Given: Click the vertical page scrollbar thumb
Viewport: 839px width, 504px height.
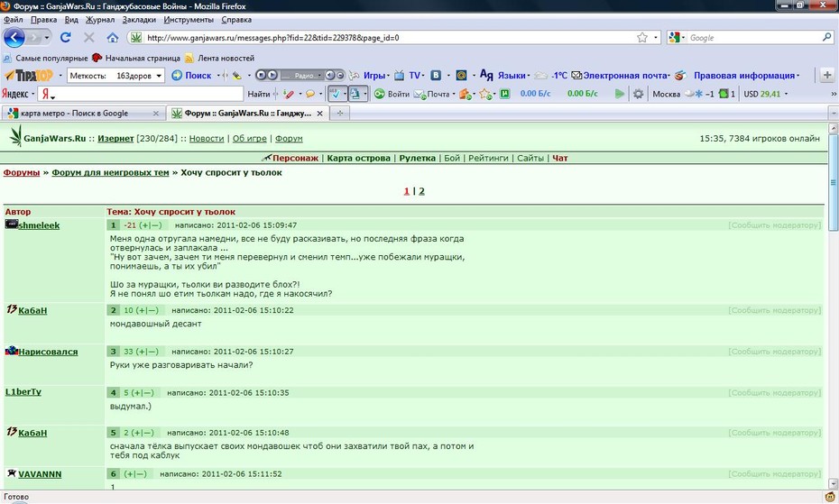Looking at the screenshot, I should click(833, 182).
